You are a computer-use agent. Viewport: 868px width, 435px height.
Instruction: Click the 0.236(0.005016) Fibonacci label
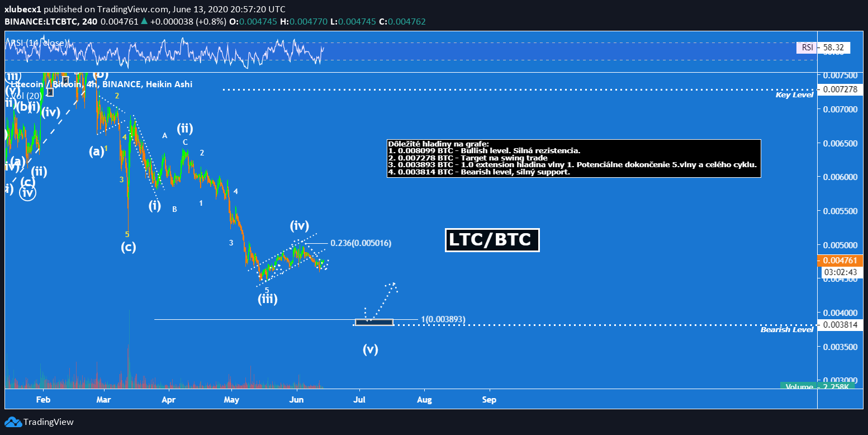pyautogui.click(x=361, y=243)
